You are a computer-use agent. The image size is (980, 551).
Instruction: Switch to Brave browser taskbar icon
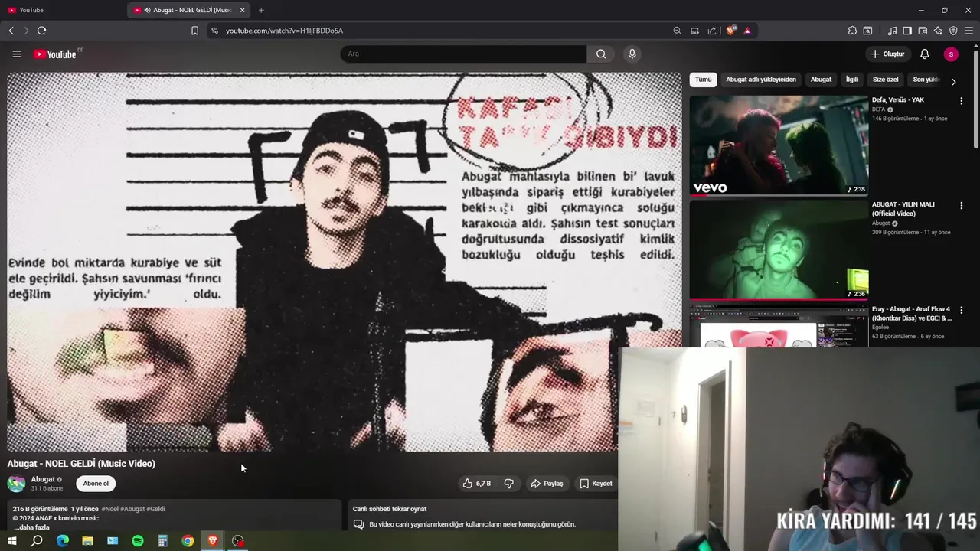(x=213, y=541)
